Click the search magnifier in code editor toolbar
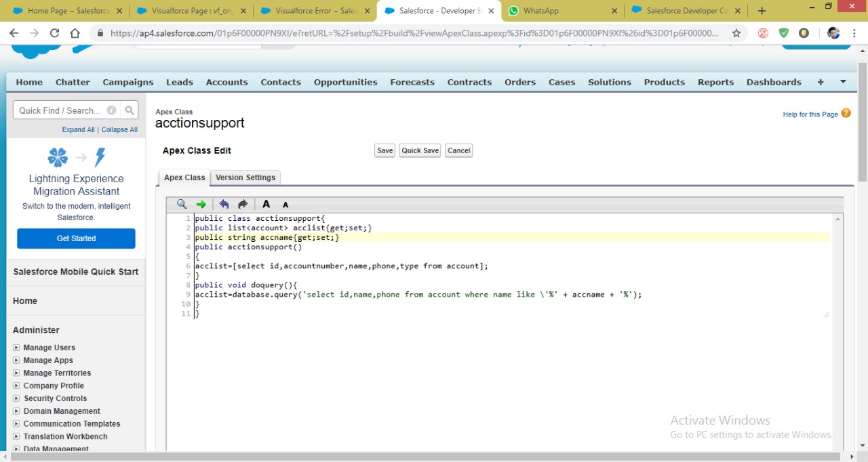The width and height of the screenshot is (868, 462). pyautogui.click(x=182, y=204)
